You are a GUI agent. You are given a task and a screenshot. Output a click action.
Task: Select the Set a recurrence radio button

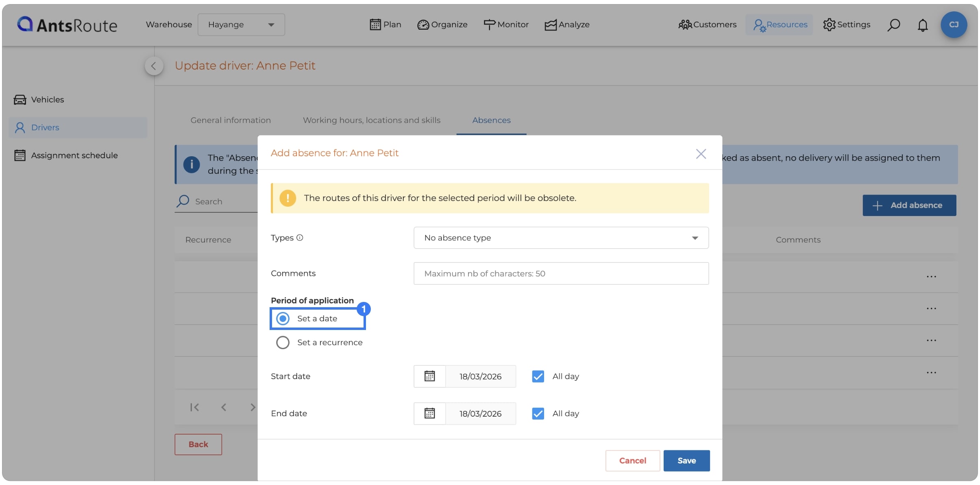283,343
